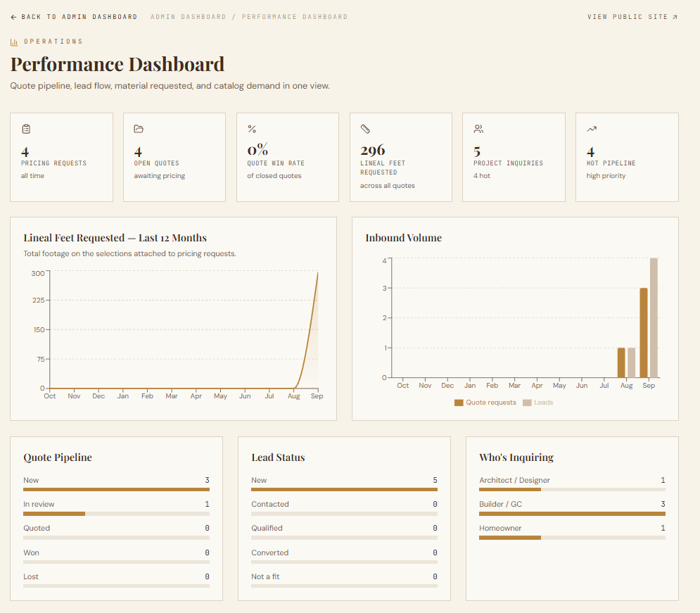Screen dimensions: 700x613
Task: Click the Lead Status panel title
Action: [x=278, y=457]
